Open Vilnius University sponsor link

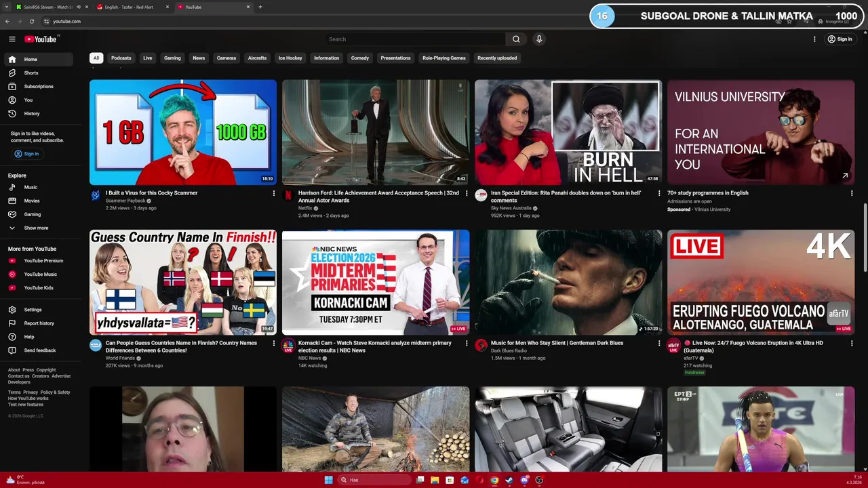pos(712,209)
